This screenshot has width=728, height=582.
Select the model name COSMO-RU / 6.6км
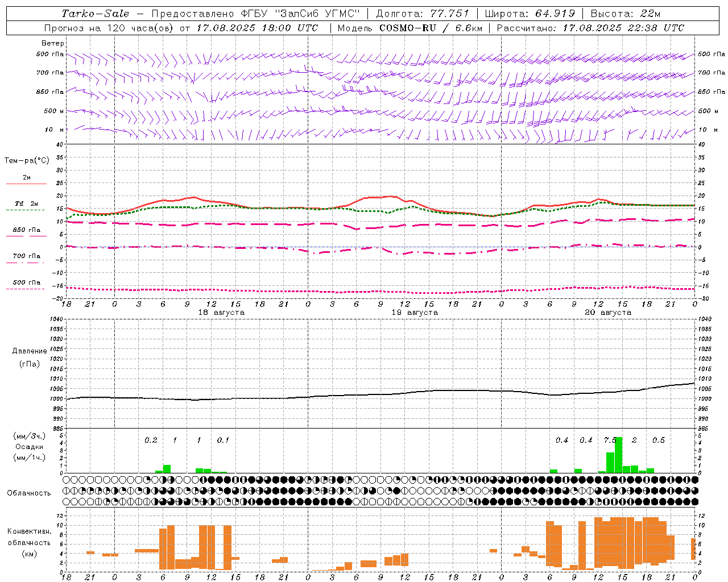[x=430, y=28]
